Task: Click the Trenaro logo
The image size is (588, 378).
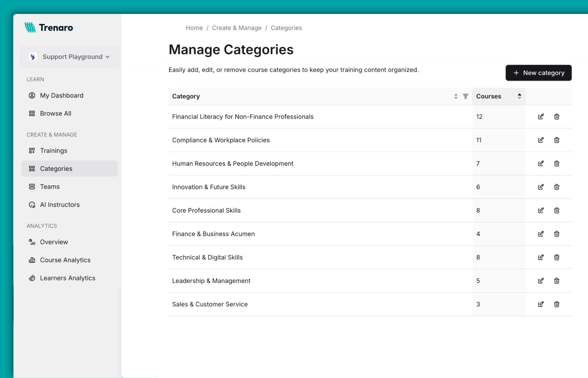Action: [x=49, y=27]
